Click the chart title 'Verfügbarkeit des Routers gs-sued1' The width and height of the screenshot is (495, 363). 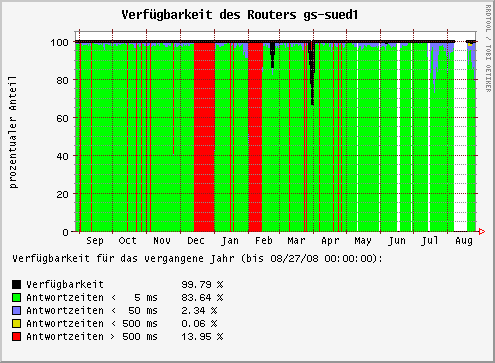tap(240, 15)
